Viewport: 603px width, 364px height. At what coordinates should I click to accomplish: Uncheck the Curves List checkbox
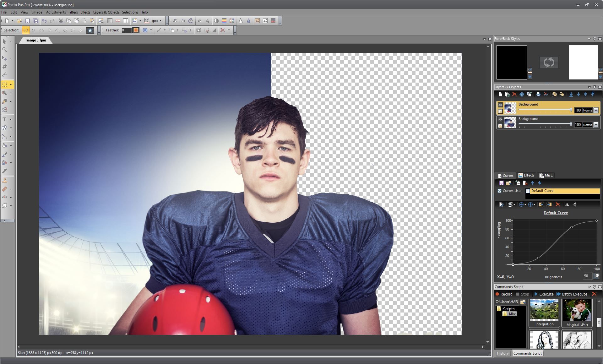click(x=499, y=191)
